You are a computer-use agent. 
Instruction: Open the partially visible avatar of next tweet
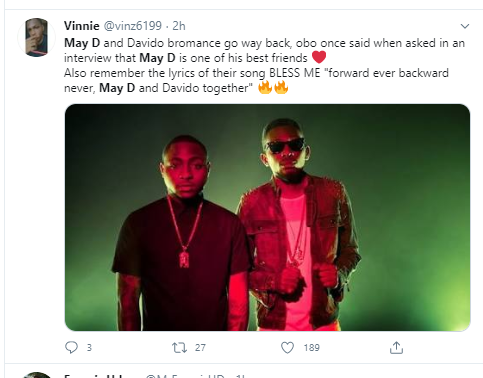click(36, 375)
